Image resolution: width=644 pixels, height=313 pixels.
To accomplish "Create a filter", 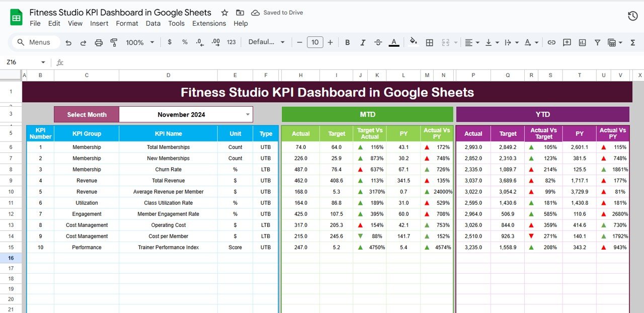I will (x=597, y=42).
